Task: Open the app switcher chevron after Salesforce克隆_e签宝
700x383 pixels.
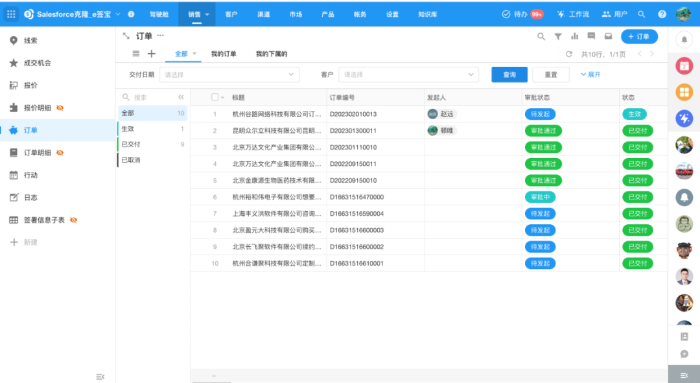Action: [118, 14]
